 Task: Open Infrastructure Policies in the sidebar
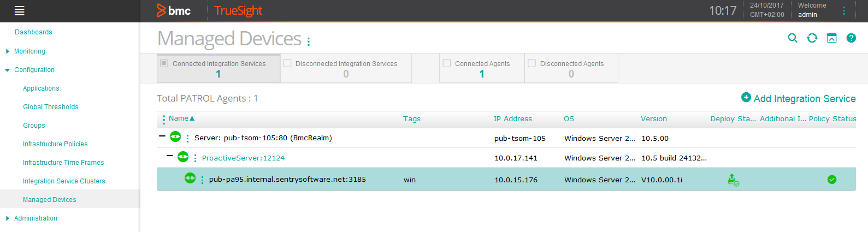point(55,144)
